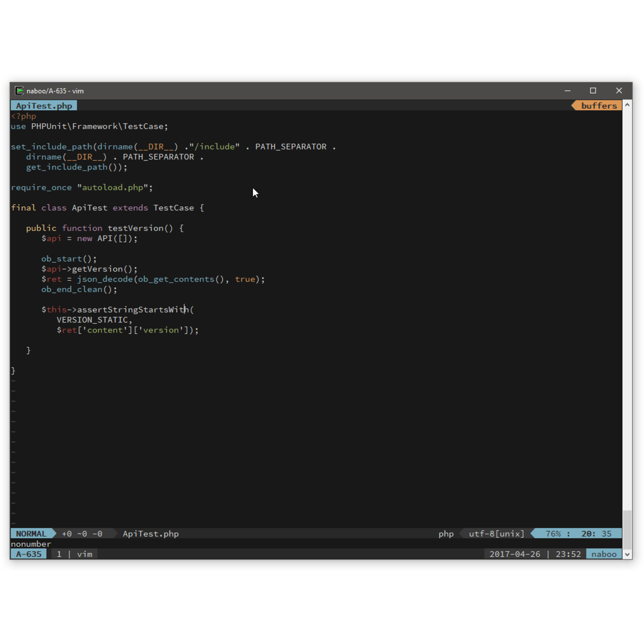Minimize the naboo/A-635 vim window
The width and height of the screenshot is (644, 644).
568,91
